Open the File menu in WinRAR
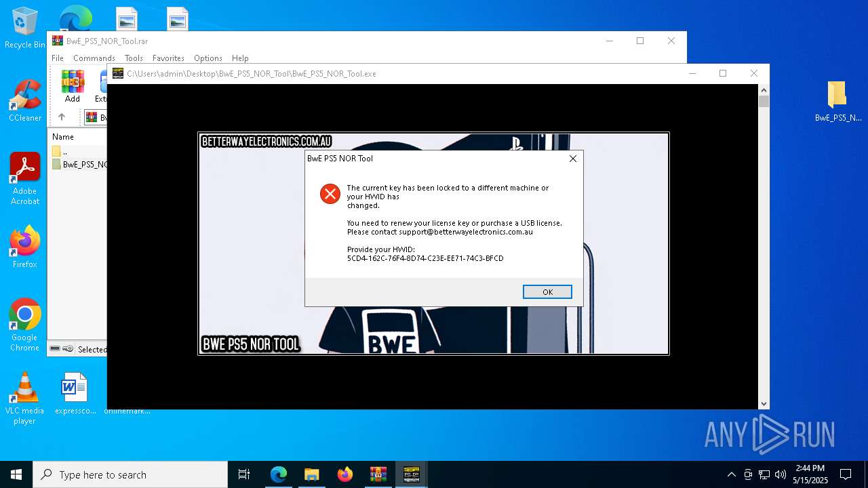868x488 pixels. point(58,58)
